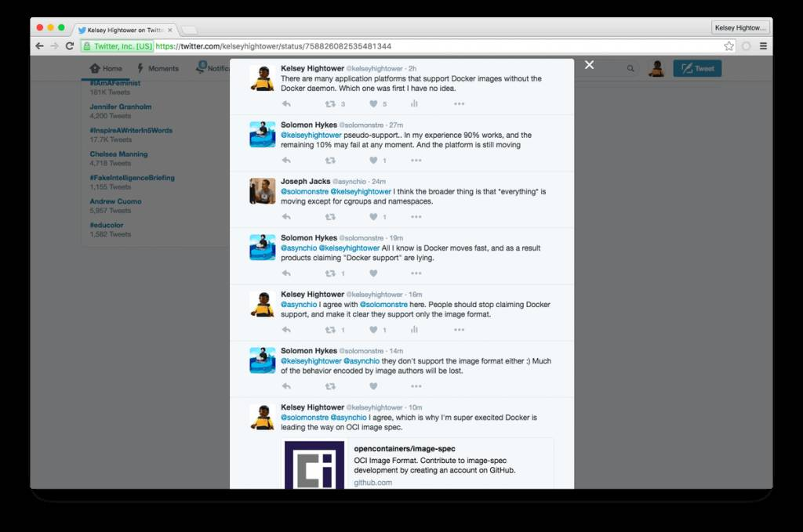This screenshot has width=803, height=532.
Task: Open more options on Solomon's 27m tweet
Action: (x=416, y=160)
